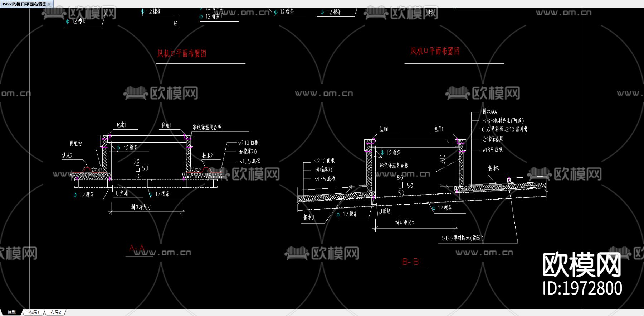Select the 披水4 annotation text

pyautogui.click(x=489, y=112)
